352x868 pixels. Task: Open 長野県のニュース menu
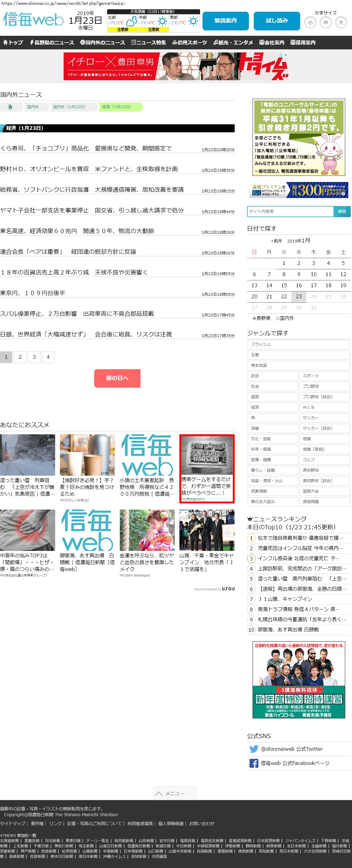pyautogui.click(x=52, y=43)
